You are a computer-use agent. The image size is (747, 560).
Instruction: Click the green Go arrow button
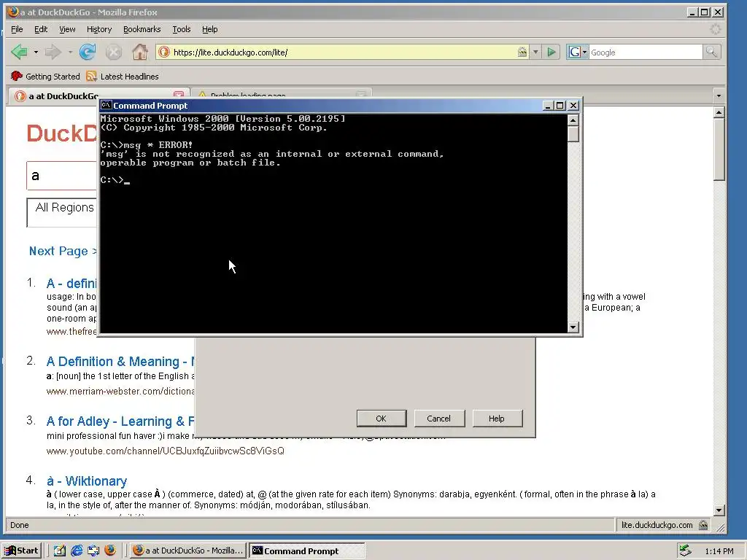click(x=551, y=52)
